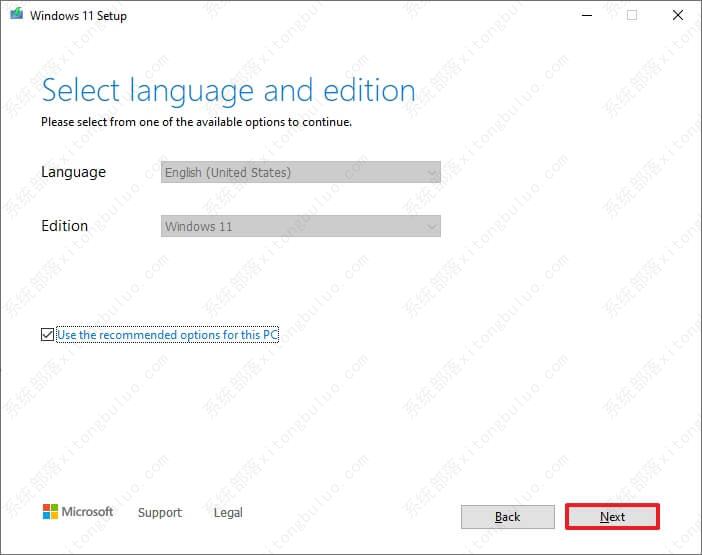Click the maximize button in title bar
Viewport: 702px width, 555px height.
pos(632,15)
